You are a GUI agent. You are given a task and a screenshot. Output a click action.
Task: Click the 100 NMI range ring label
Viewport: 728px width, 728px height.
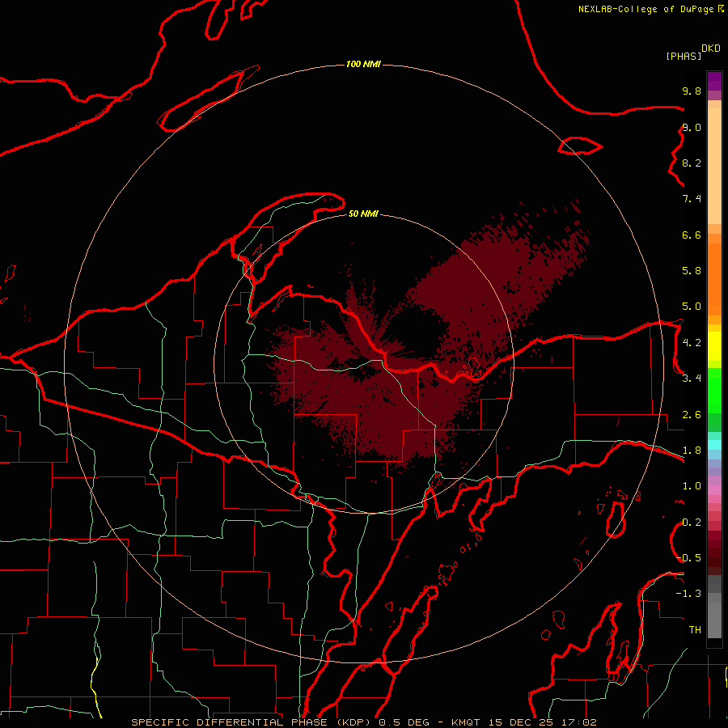click(363, 64)
